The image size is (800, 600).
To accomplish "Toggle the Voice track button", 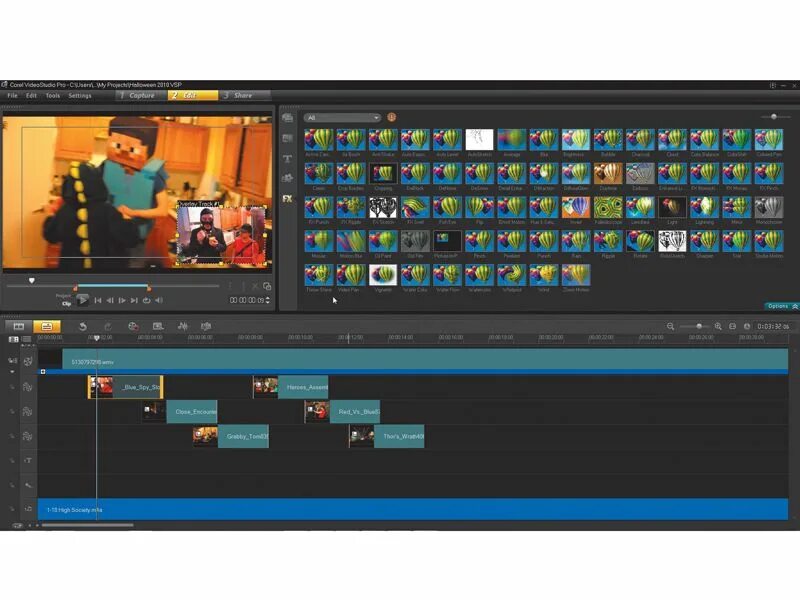I will [28, 485].
